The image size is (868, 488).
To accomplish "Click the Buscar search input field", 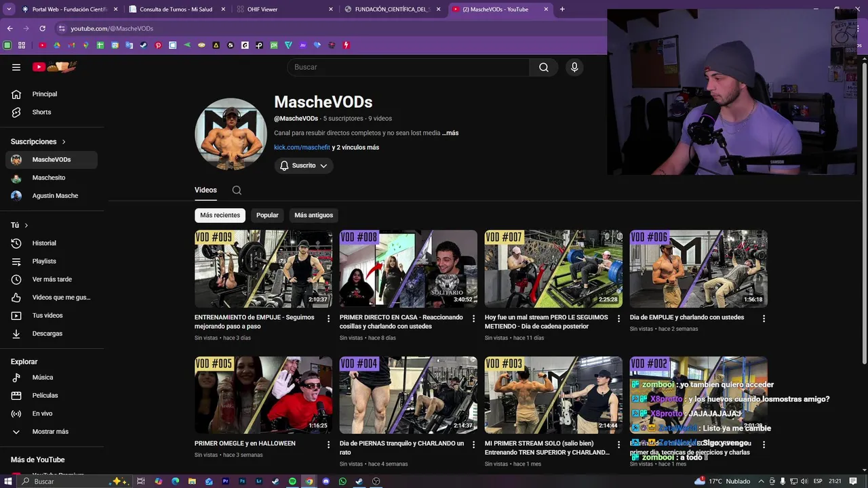I will (408, 67).
